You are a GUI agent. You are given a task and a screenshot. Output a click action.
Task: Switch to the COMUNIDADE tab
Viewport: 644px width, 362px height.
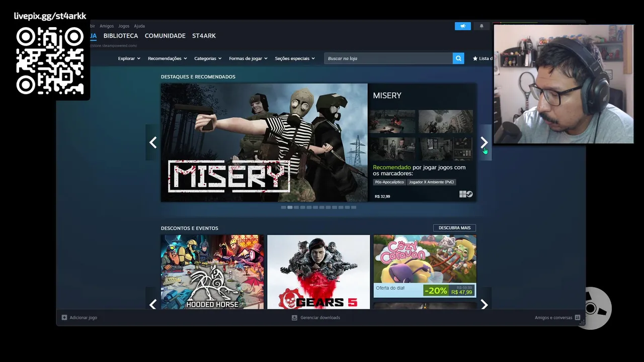point(165,36)
